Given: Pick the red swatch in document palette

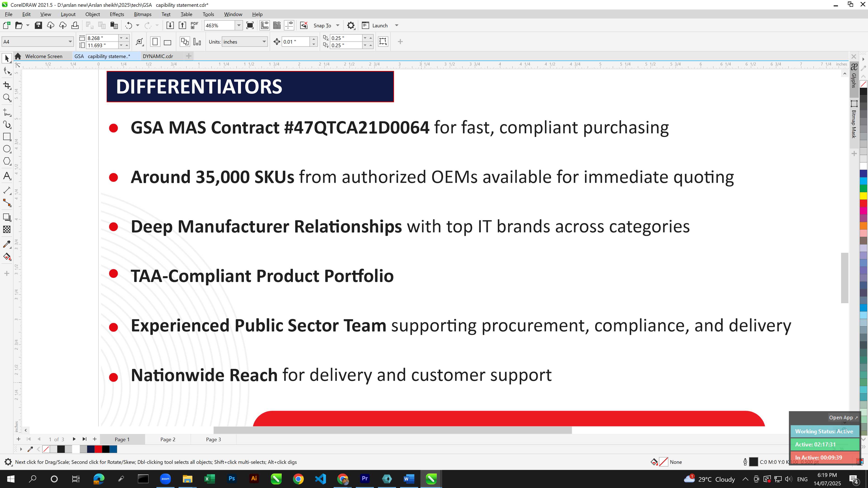Looking at the screenshot, I should coord(98,449).
